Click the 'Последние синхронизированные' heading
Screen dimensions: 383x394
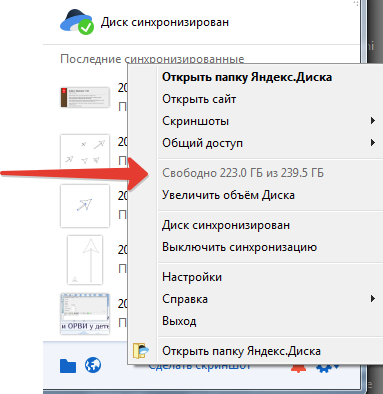click(x=152, y=59)
